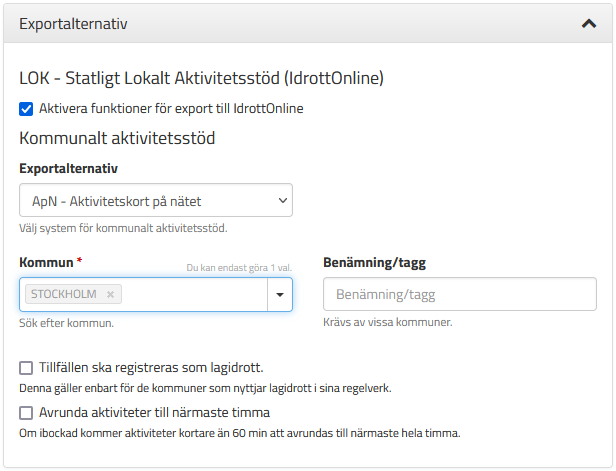Check Avrunda aktiviteter till närmaste timma

[x=26, y=413]
